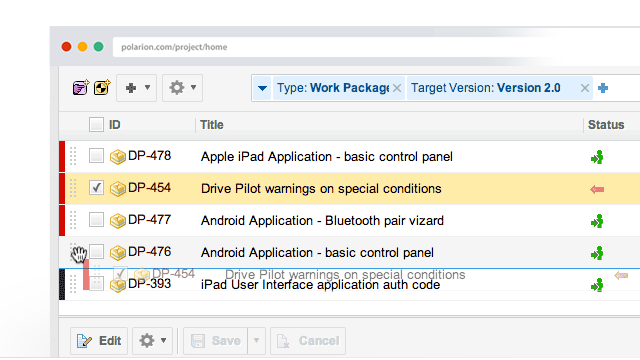Click the green status icon of DP-393

tap(597, 285)
